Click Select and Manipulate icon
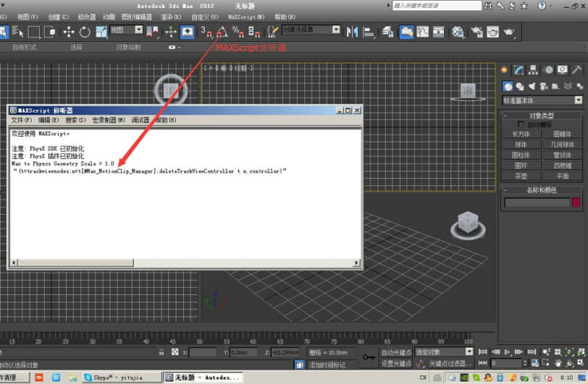 (171, 32)
